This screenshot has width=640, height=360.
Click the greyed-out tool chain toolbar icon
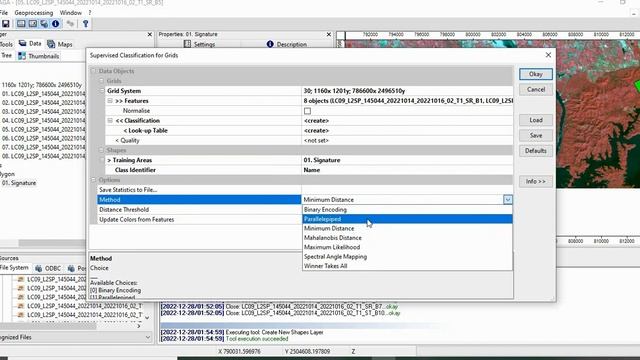point(70,24)
